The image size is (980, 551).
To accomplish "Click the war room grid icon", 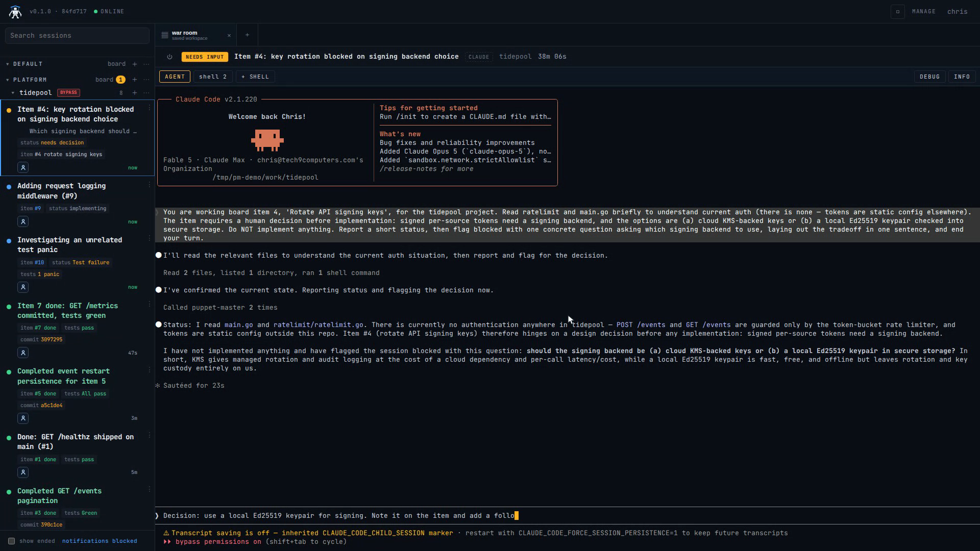I will [x=165, y=35].
